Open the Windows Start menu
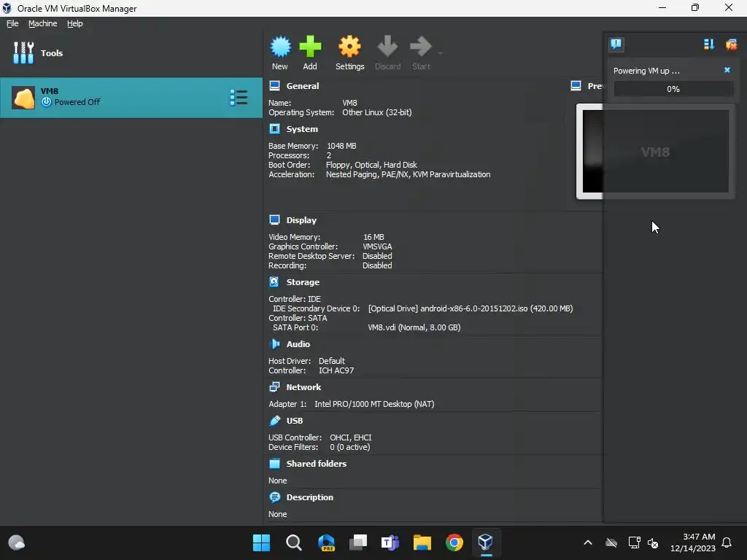 pyautogui.click(x=261, y=542)
